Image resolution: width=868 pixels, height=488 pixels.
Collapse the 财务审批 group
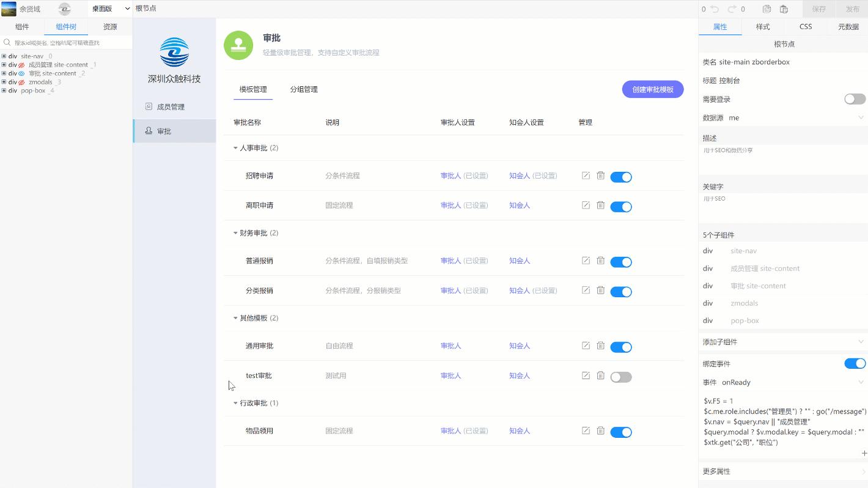235,233
